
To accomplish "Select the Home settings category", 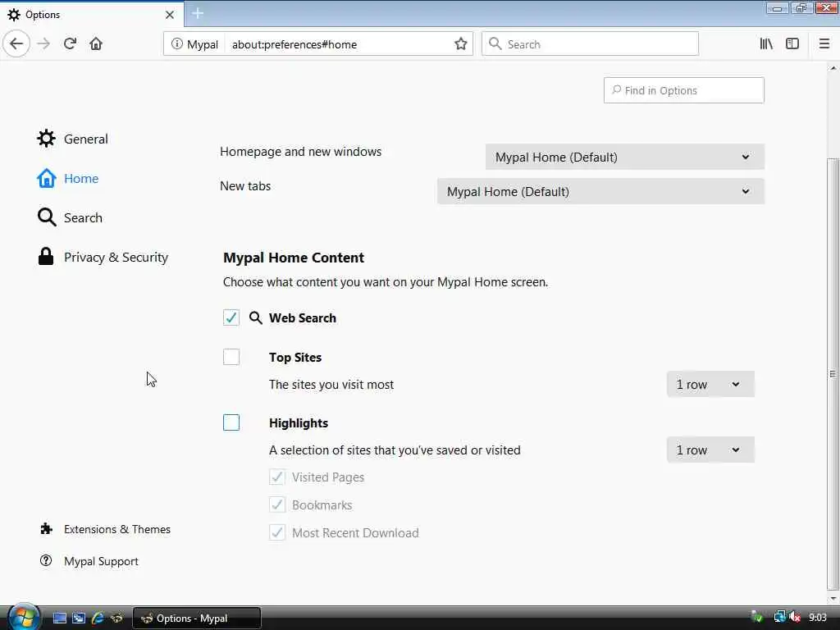I will (x=67, y=178).
